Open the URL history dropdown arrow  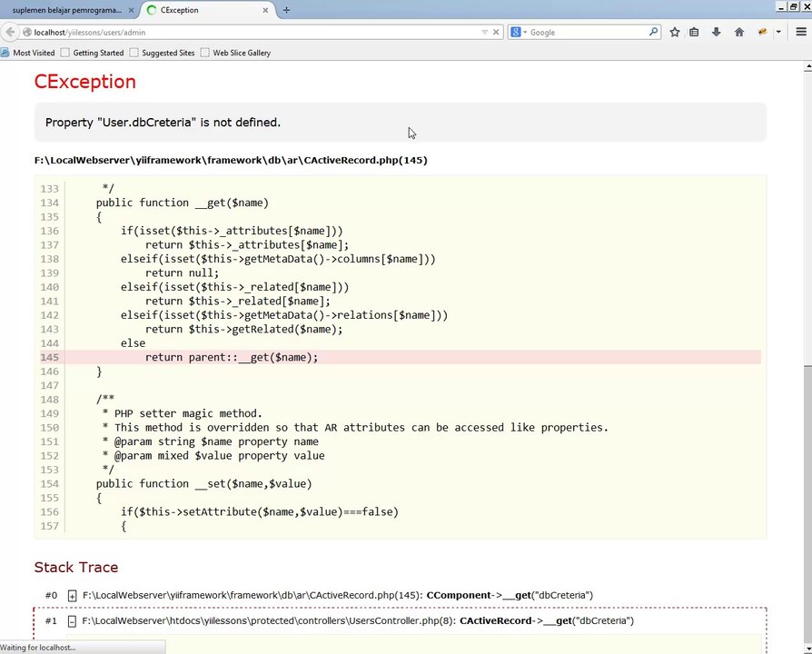tap(485, 32)
